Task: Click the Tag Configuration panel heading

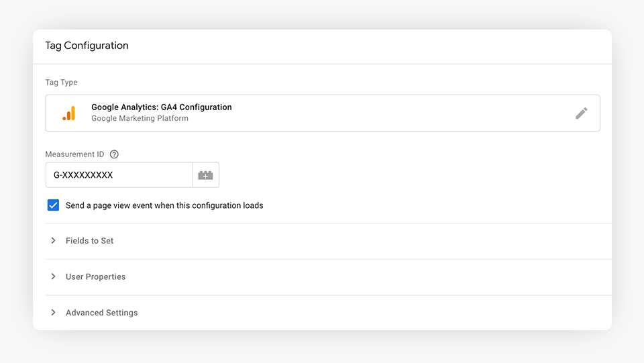Action: pyautogui.click(x=87, y=46)
